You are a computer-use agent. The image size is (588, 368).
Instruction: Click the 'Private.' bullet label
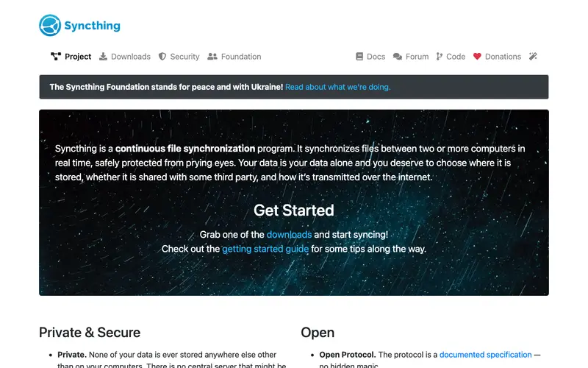coord(72,355)
